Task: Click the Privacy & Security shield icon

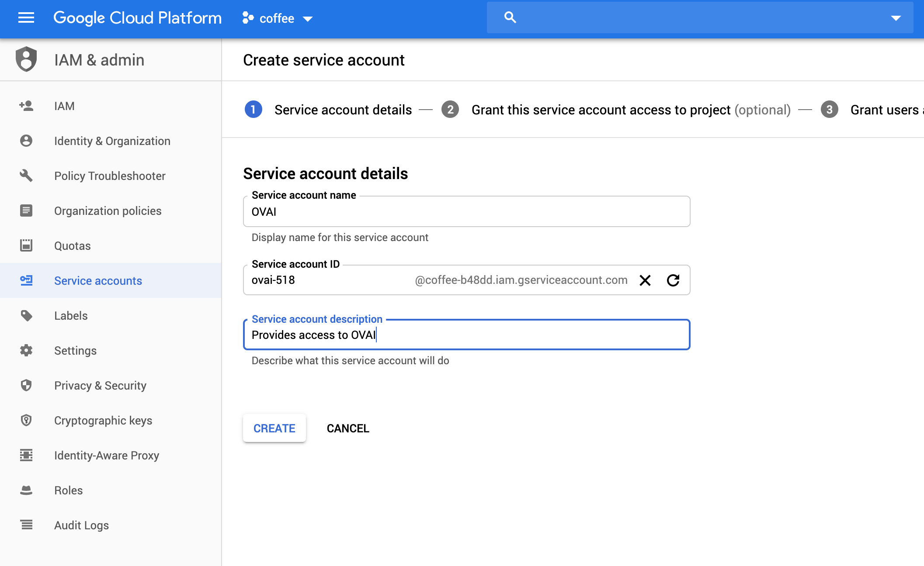Action: coord(26,385)
